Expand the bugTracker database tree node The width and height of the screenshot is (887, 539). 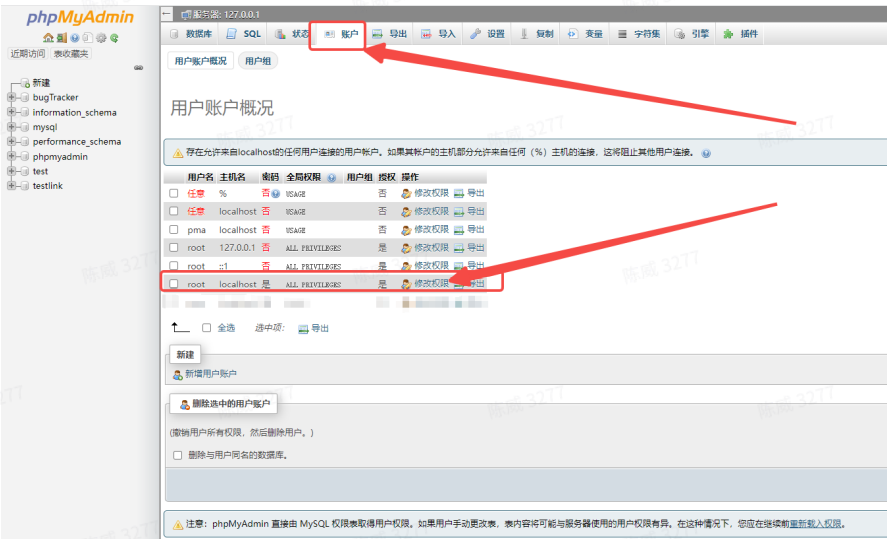[11, 98]
